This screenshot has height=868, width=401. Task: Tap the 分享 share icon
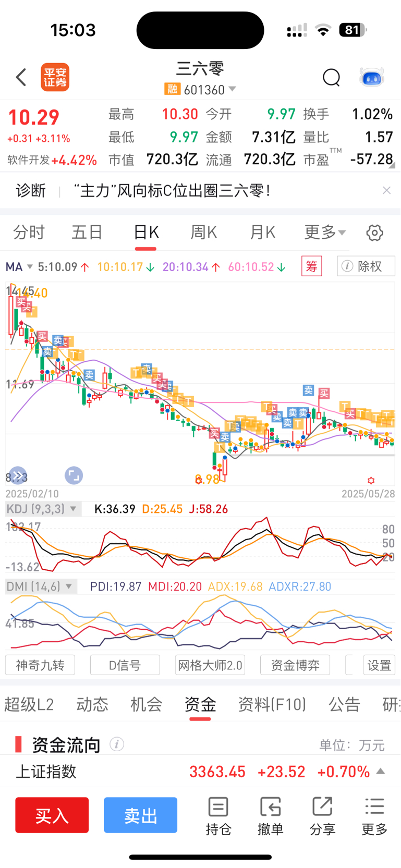coord(322,816)
